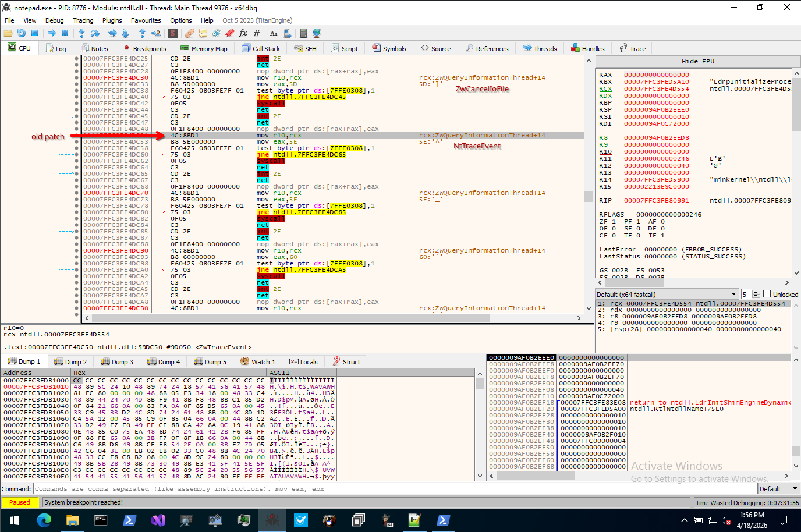Switch to the Breakpoints tab
The image size is (801, 532).
[x=145, y=48]
